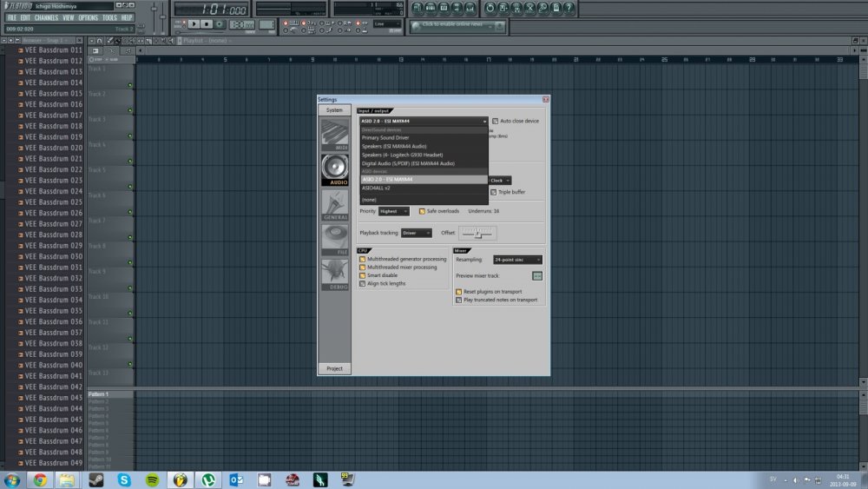Enable the Triple buffer checkbox
The width and height of the screenshot is (868, 489).
pyautogui.click(x=493, y=192)
